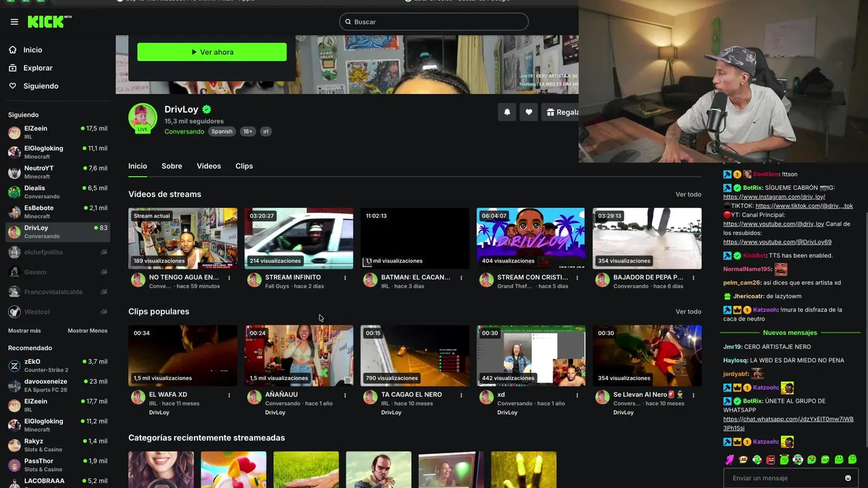Select the last green emote in chat bar
868x488 pixels.
852,460
